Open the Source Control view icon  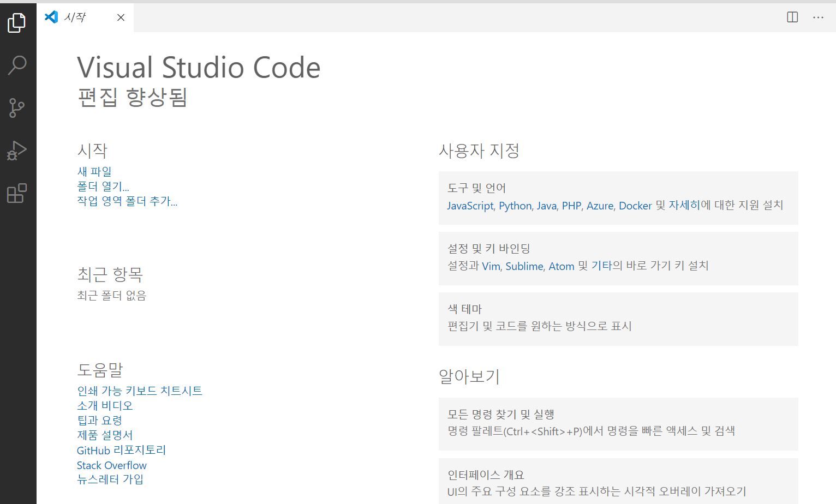coord(17,107)
